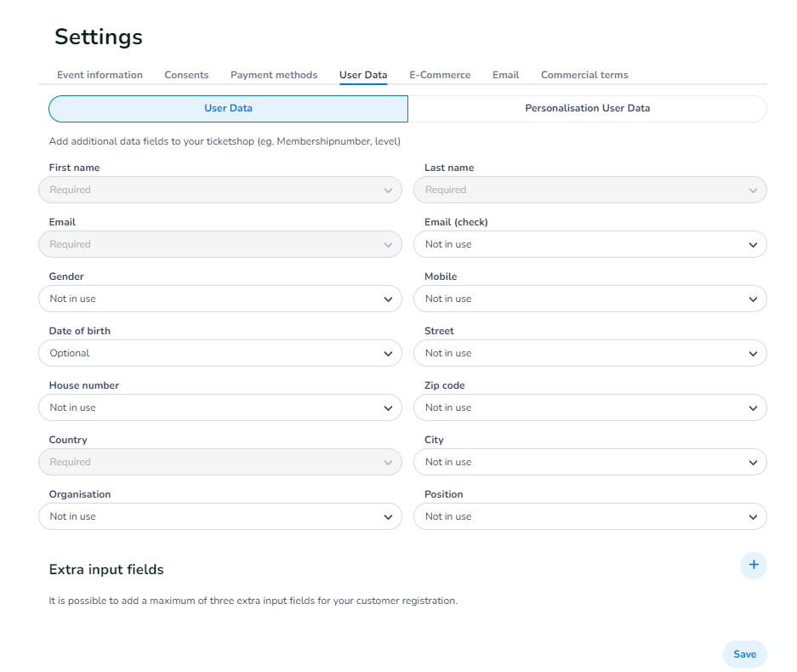Click the plus icon to add extra input field
The width and height of the screenshot is (797, 672).
753,565
